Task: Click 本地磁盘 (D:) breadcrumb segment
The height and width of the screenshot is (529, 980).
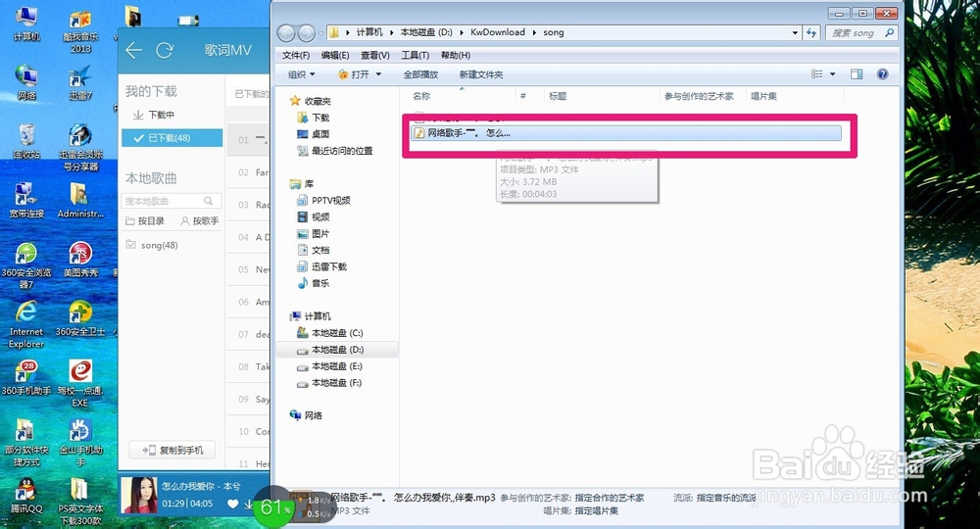Action: point(426,32)
